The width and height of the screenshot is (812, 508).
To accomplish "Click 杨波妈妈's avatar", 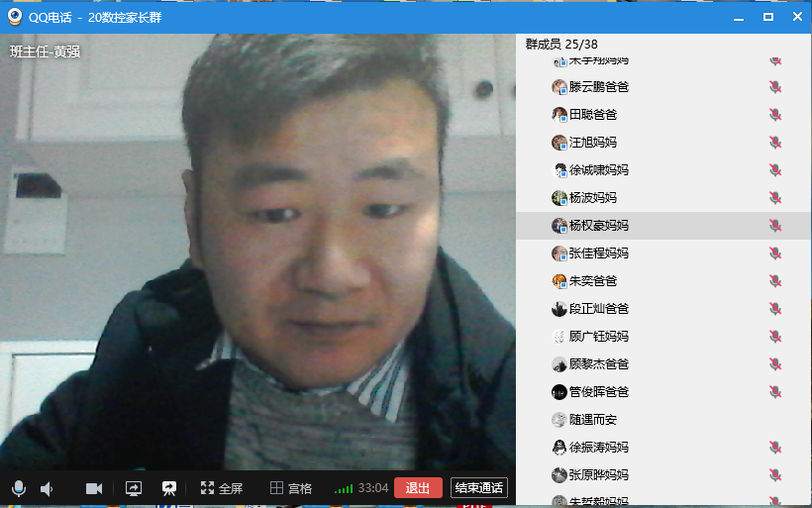I will click(559, 198).
